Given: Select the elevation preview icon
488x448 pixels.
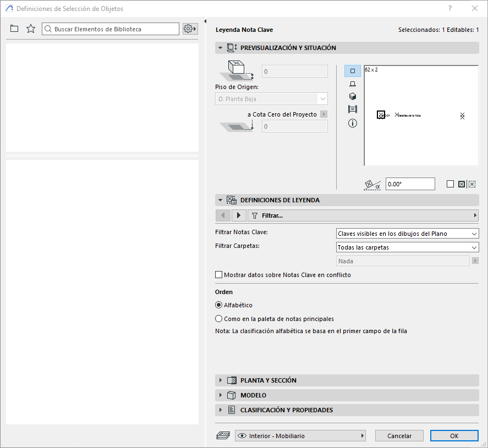Looking at the screenshot, I should (353, 84).
